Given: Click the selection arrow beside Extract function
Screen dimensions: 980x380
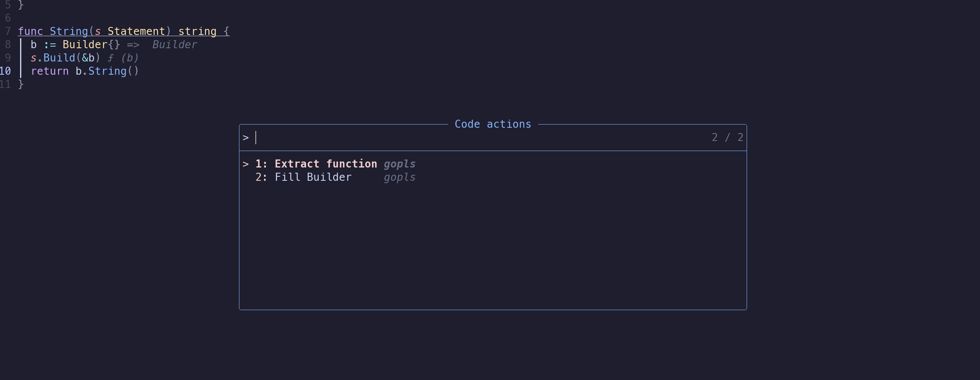Looking at the screenshot, I should click(247, 163).
